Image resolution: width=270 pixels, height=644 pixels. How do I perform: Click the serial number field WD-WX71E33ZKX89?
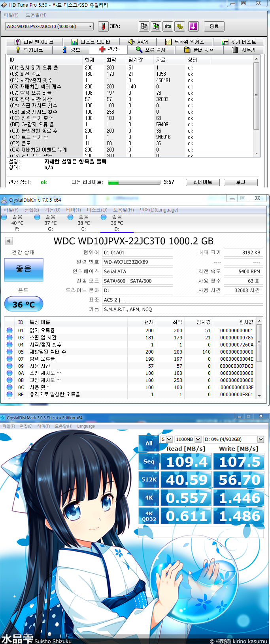138,262
